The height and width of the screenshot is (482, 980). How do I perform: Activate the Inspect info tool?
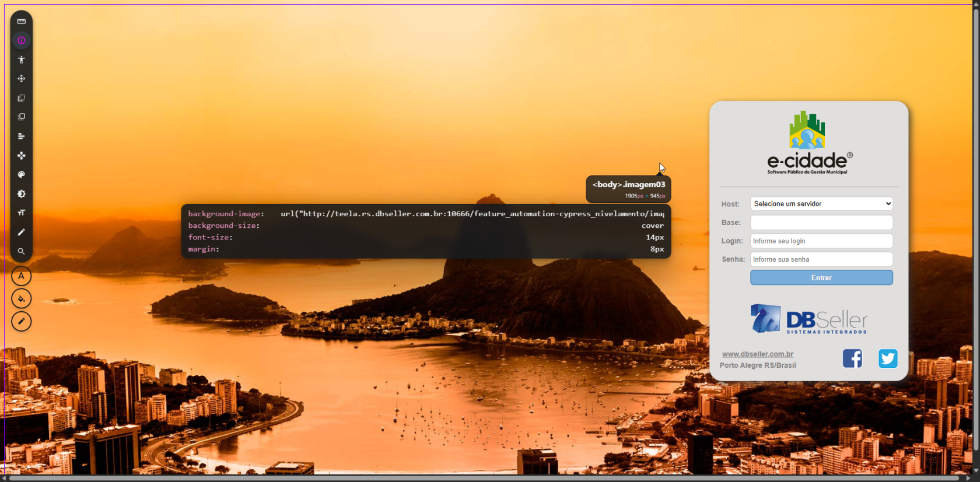(x=22, y=41)
